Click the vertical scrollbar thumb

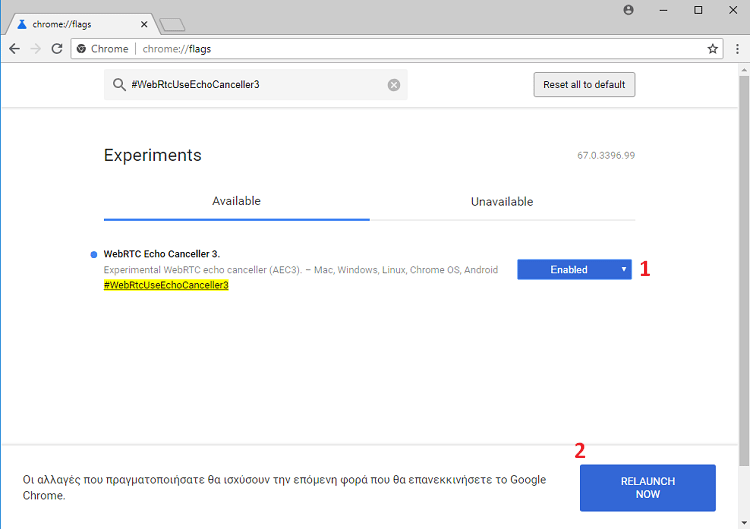pos(744,270)
